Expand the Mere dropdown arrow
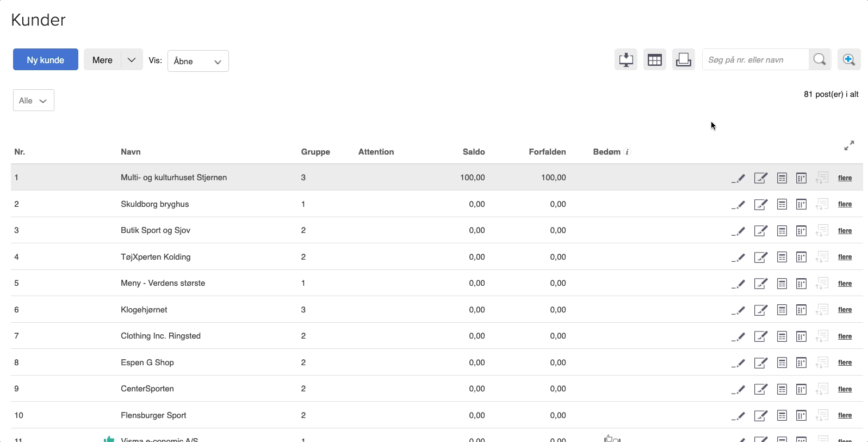 coord(132,60)
